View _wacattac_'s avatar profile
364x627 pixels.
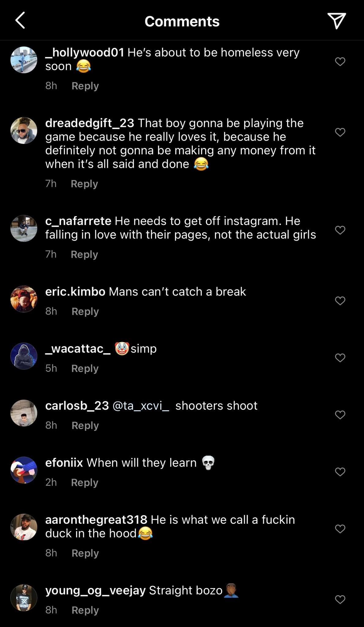pyautogui.click(x=24, y=356)
